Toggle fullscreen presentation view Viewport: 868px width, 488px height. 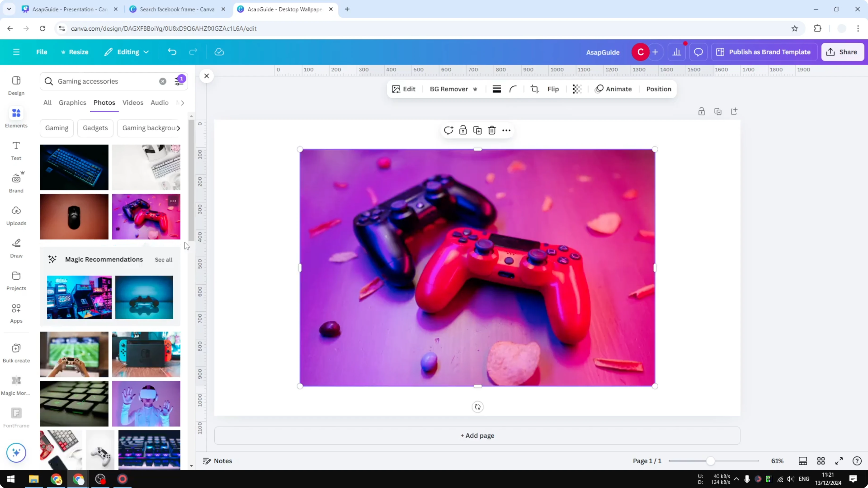[839, 461]
